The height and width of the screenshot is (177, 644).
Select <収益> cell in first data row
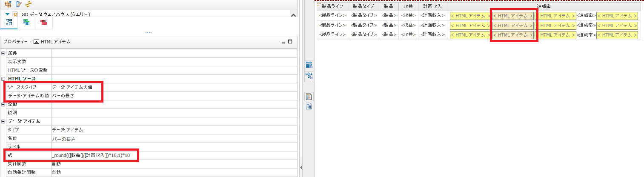[x=409, y=15]
